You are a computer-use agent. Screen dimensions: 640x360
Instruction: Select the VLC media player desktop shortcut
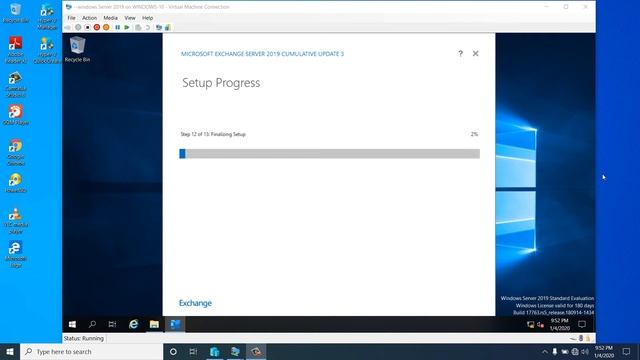click(x=16, y=220)
